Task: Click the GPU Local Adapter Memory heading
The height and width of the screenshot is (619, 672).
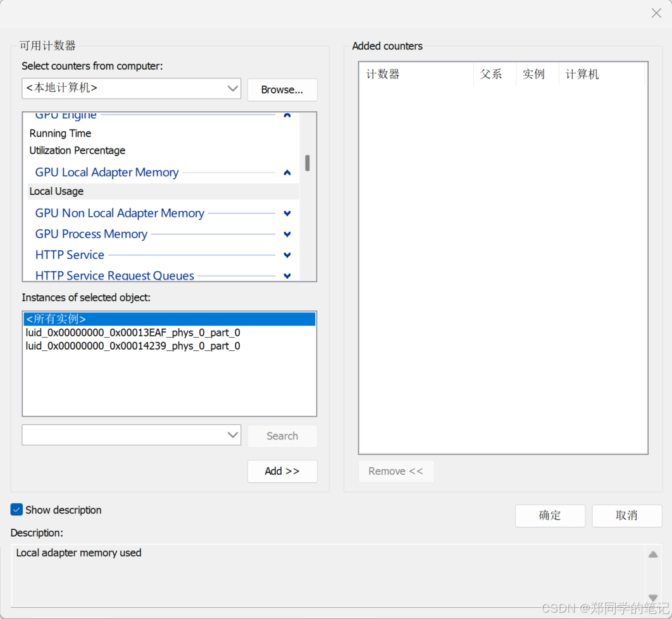Action: (x=107, y=172)
